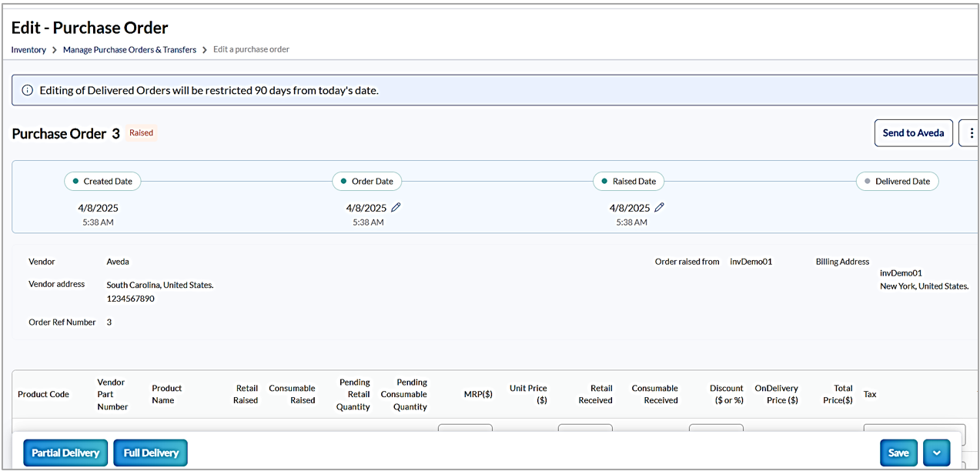Click the Edit a purchase order breadcrumb

[x=251, y=49]
